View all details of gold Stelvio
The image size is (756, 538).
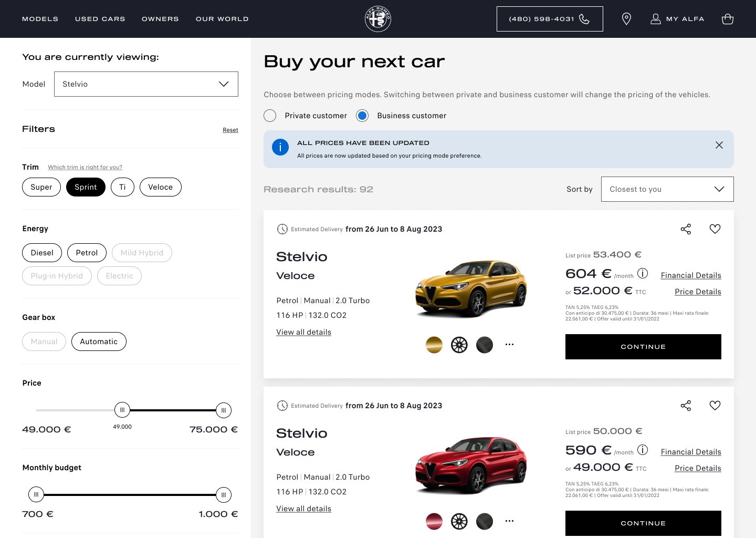[304, 332]
